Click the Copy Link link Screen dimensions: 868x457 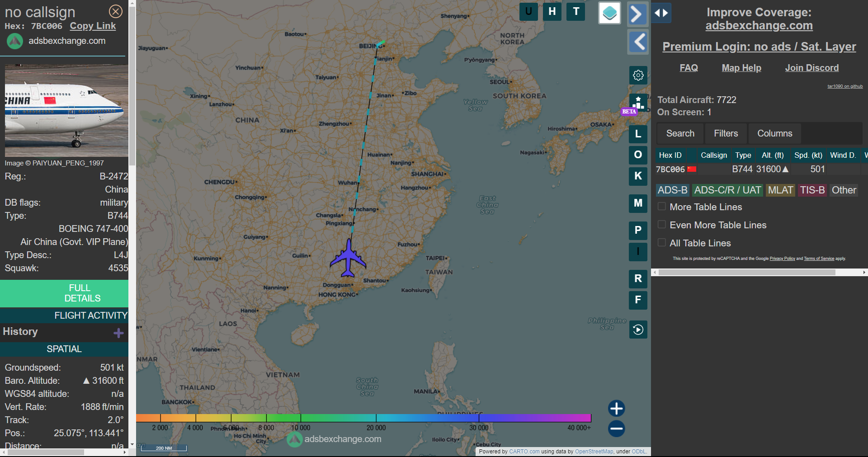click(x=93, y=26)
